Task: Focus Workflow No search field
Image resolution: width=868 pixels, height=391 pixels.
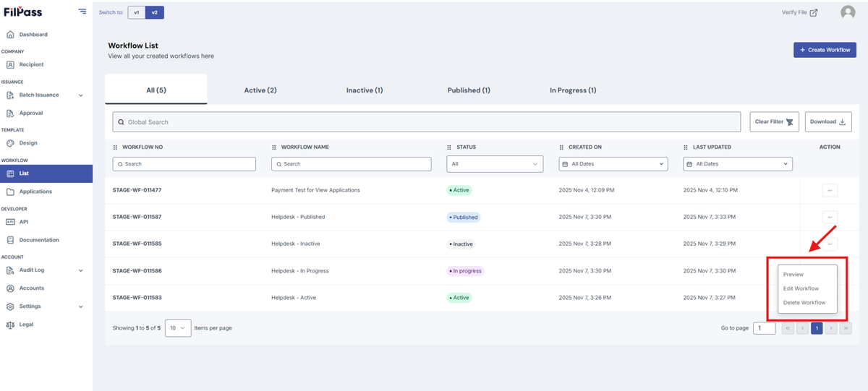Action: pyautogui.click(x=184, y=164)
